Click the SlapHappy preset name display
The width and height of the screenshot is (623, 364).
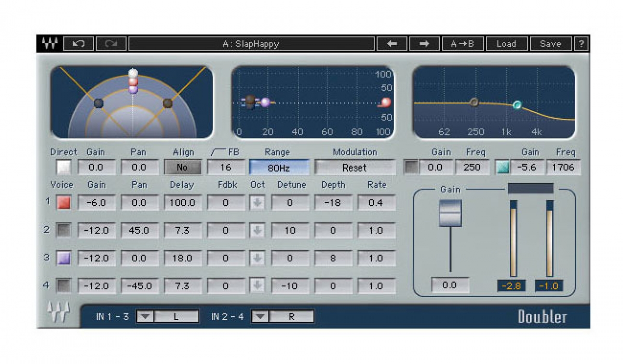(x=251, y=44)
